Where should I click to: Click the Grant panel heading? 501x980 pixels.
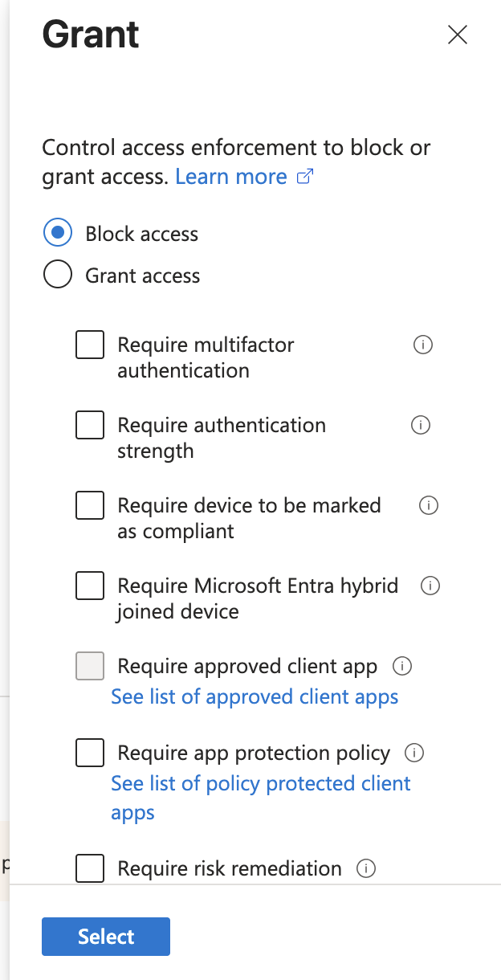[91, 35]
